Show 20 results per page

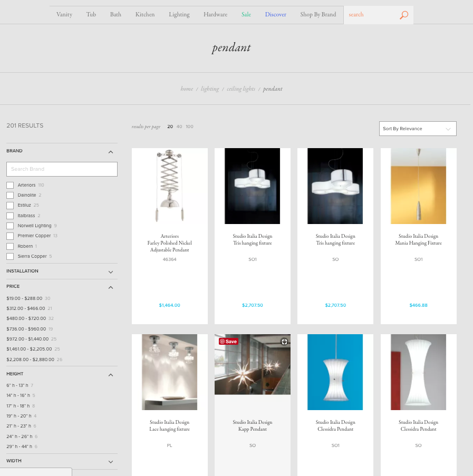coord(170,127)
